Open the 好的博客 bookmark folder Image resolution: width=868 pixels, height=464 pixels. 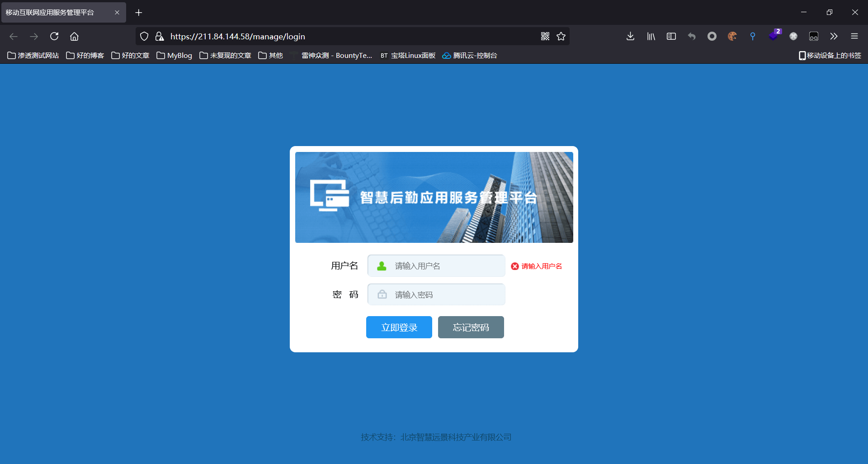pos(85,55)
